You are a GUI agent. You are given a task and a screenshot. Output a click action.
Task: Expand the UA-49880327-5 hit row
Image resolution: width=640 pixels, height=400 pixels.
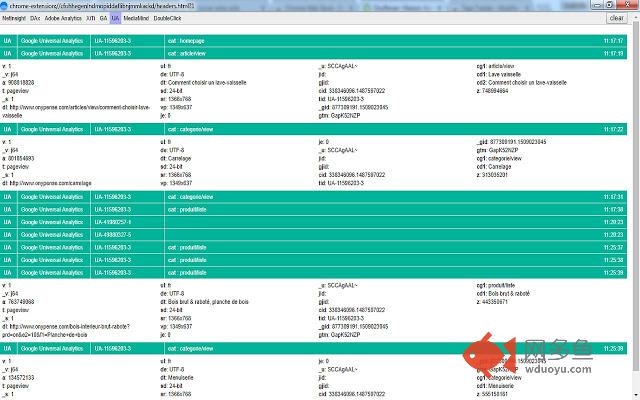click(313, 235)
